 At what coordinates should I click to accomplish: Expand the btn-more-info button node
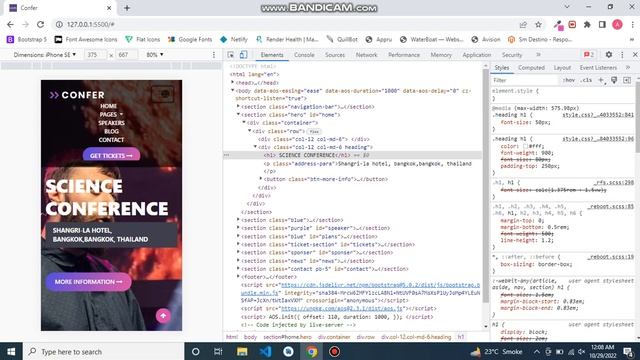[261, 179]
